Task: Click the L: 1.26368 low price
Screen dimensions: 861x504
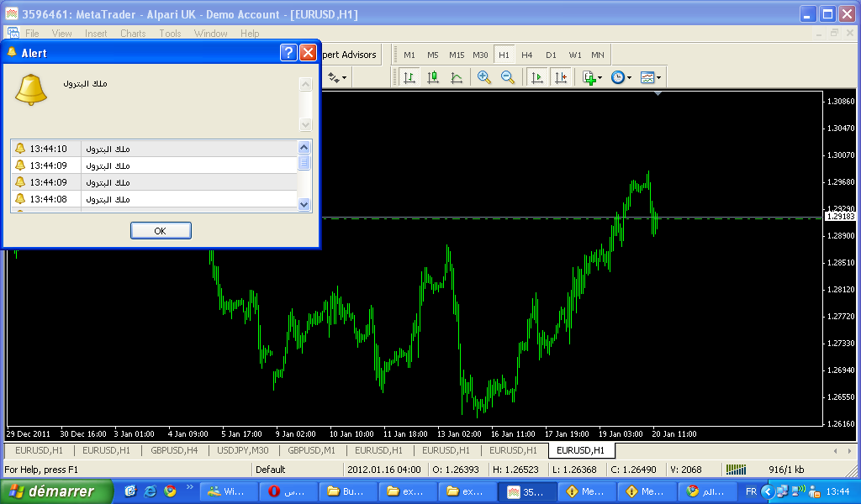Action: click(x=573, y=470)
